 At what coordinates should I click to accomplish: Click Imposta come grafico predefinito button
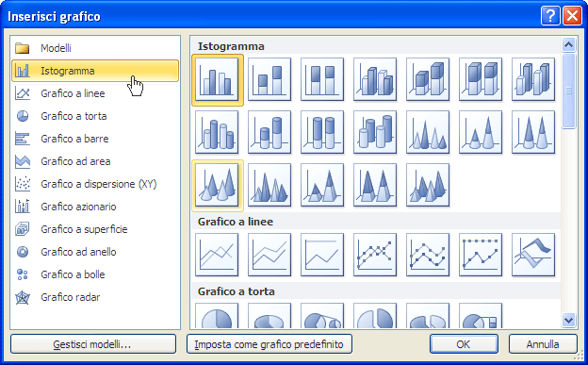[x=269, y=344]
